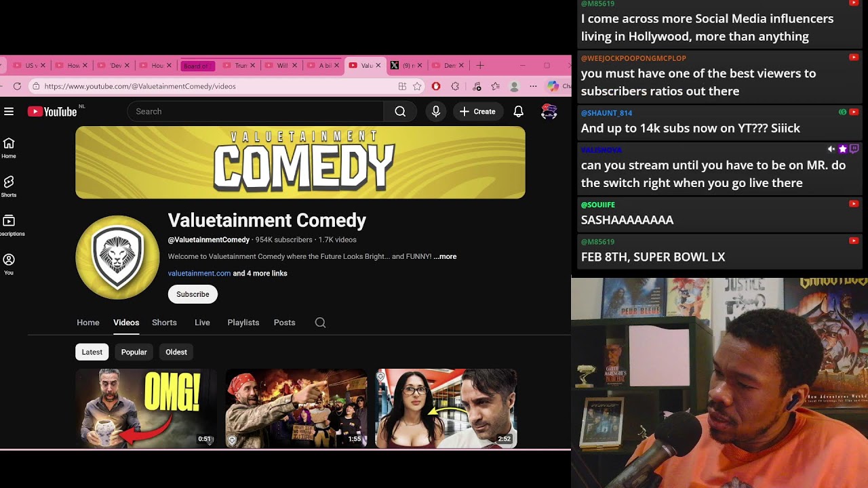Viewport: 868px width, 488px height.
Task: Close the Trun tab
Action: coord(253,66)
